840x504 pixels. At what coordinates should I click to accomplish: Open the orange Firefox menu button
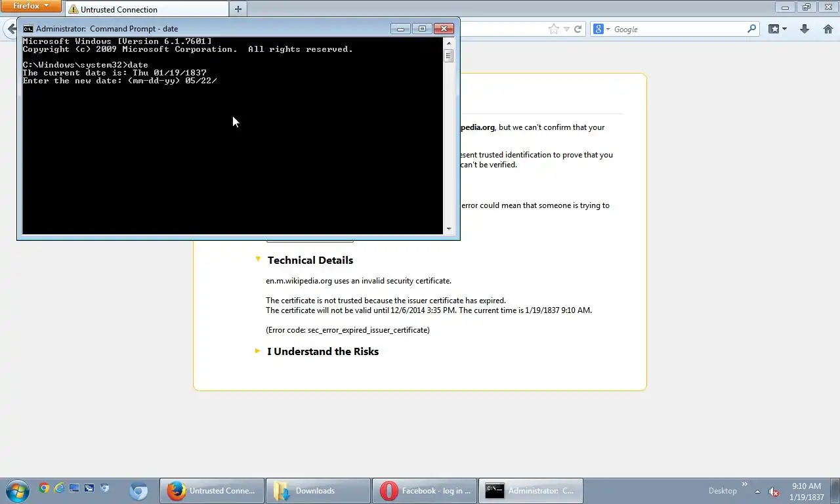(x=31, y=6)
